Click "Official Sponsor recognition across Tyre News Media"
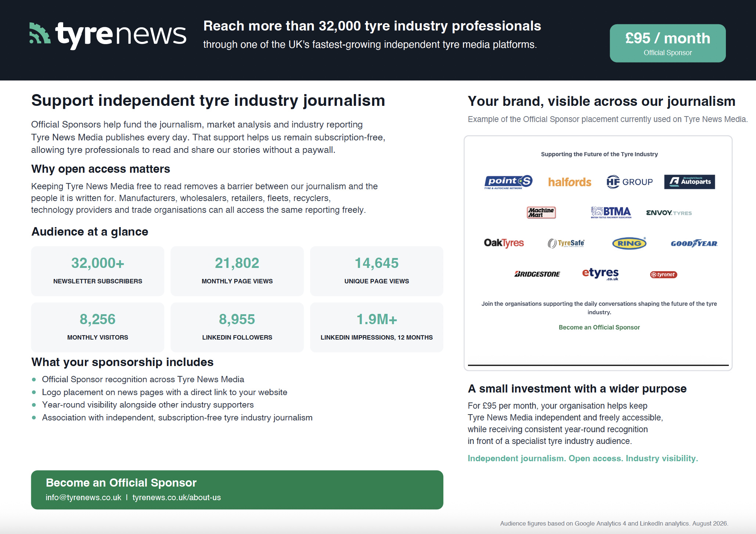 tap(143, 379)
